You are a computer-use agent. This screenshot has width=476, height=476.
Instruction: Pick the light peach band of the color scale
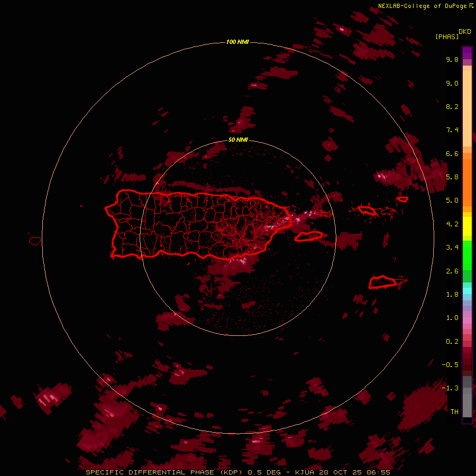(x=467, y=108)
